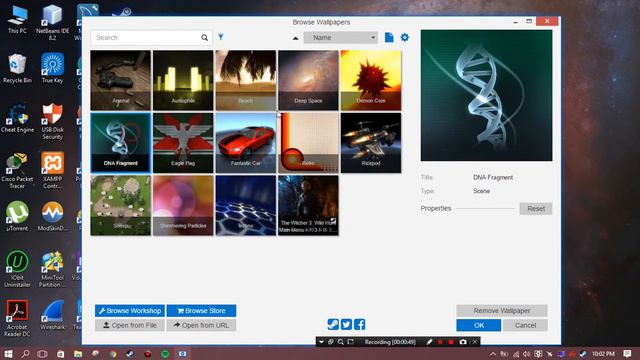Select the Demon Core wallpaper

point(371,80)
